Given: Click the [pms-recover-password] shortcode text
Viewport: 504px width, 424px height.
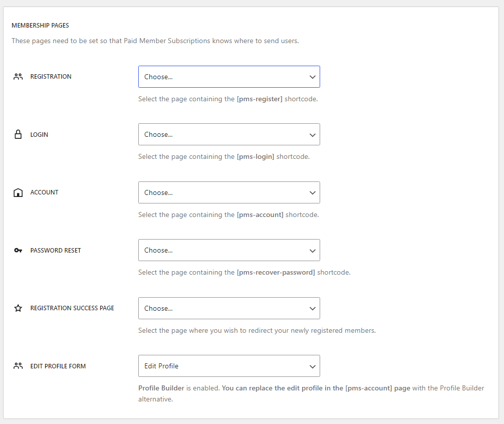Looking at the screenshot, I should click(x=276, y=272).
